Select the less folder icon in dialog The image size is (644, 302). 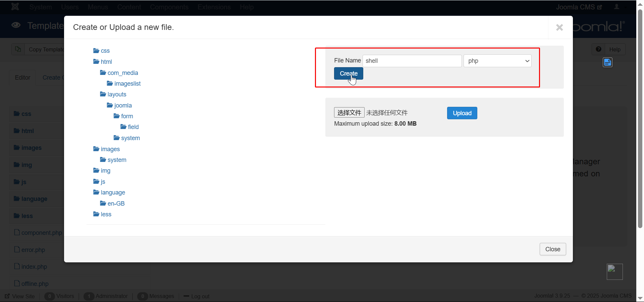tap(96, 214)
